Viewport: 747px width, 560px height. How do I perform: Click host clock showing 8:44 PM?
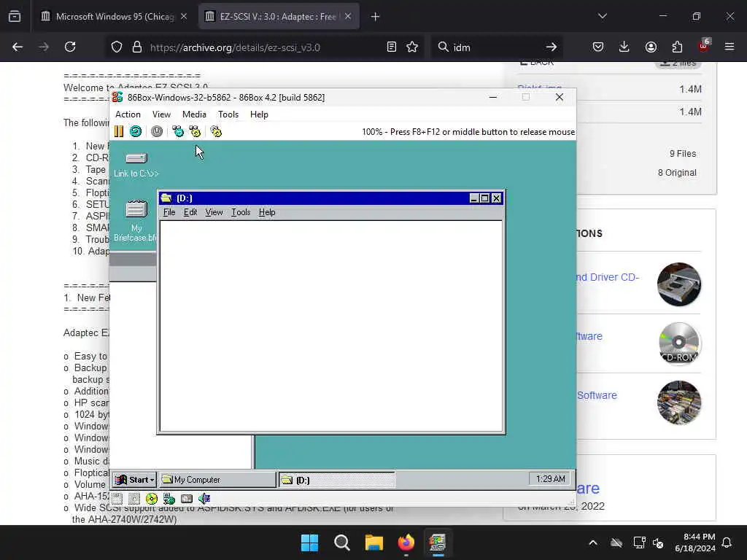tap(695, 542)
